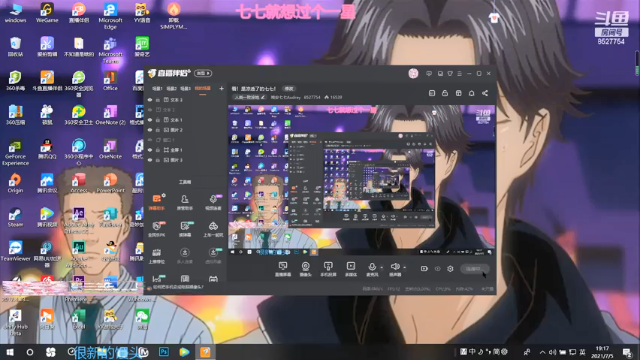Open the message icon in the title bar
The width and height of the screenshot is (640, 360).
click(429, 73)
